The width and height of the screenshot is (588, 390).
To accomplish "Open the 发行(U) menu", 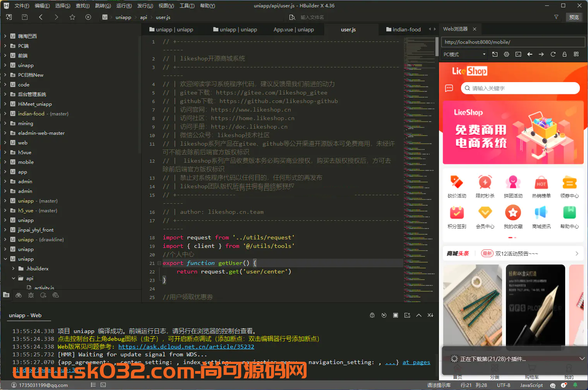I will pos(145,5).
